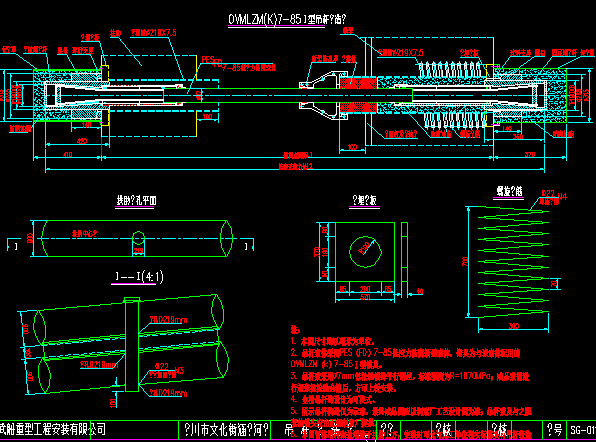Select the "370" dimension at right end

tap(529, 154)
